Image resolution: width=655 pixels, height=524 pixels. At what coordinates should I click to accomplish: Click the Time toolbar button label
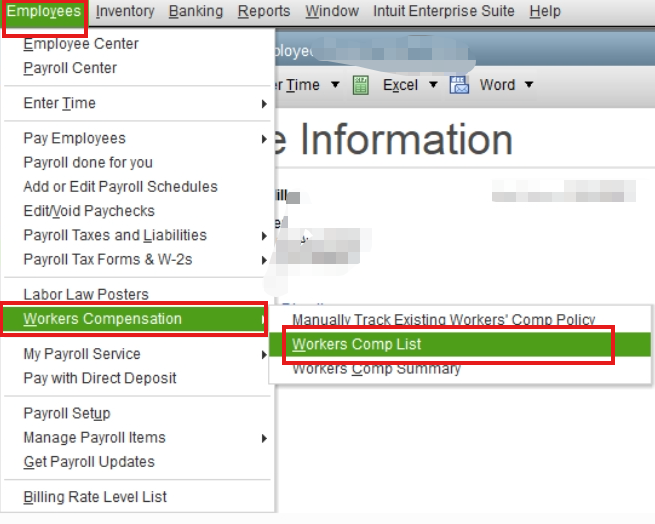(x=302, y=85)
